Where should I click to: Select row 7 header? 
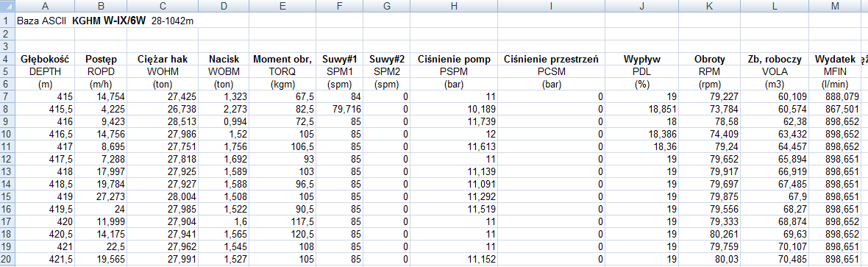[7, 96]
